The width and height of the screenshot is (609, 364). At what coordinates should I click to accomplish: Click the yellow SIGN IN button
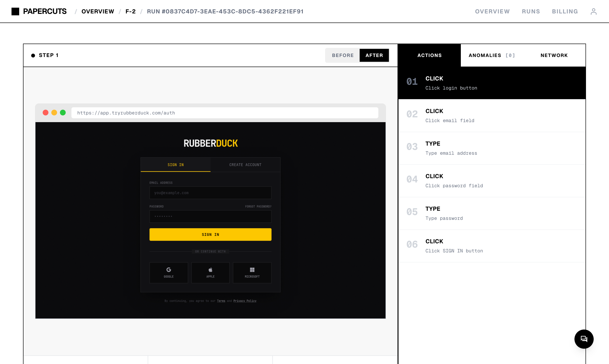210,234
